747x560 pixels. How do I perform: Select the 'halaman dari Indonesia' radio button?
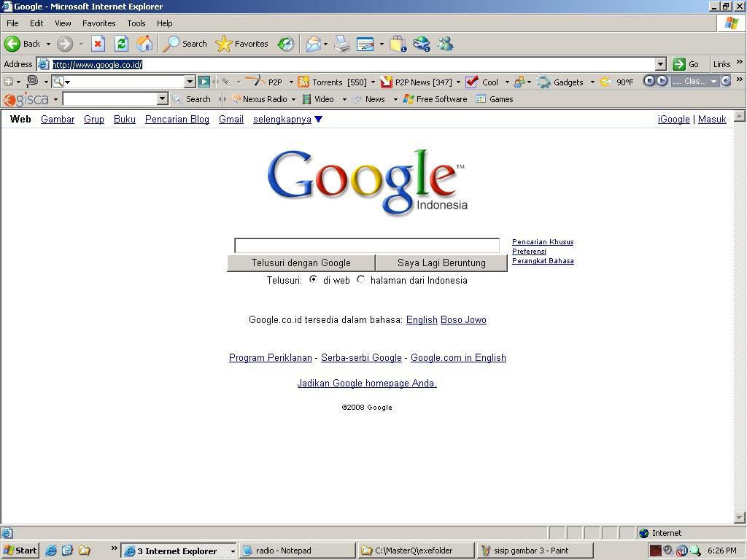tap(360, 279)
